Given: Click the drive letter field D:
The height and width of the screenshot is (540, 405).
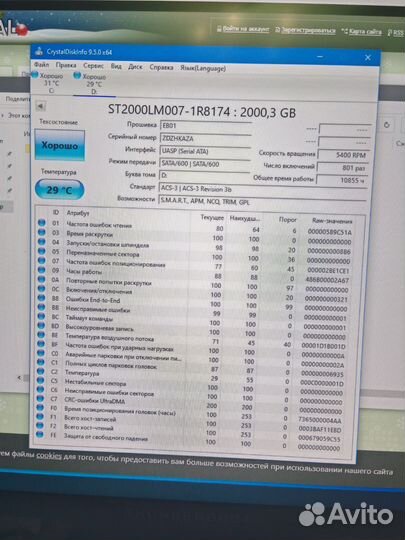Looking at the screenshot, I should pyautogui.click(x=204, y=176).
